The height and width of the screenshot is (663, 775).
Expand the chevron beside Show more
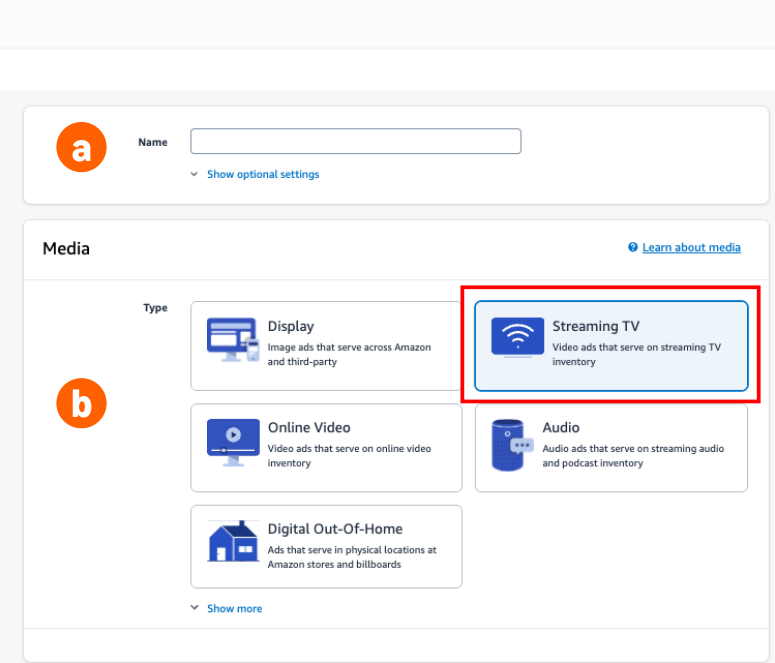(x=194, y=608)
